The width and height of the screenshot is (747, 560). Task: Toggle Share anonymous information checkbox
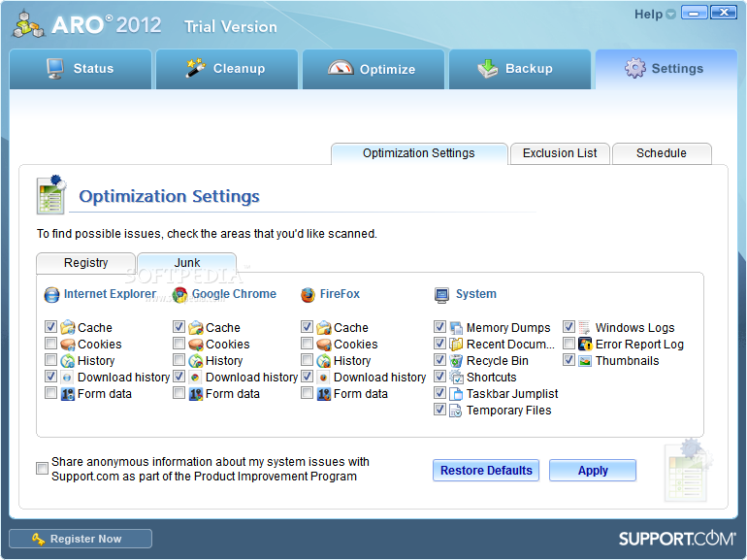[x=42, y=469]
